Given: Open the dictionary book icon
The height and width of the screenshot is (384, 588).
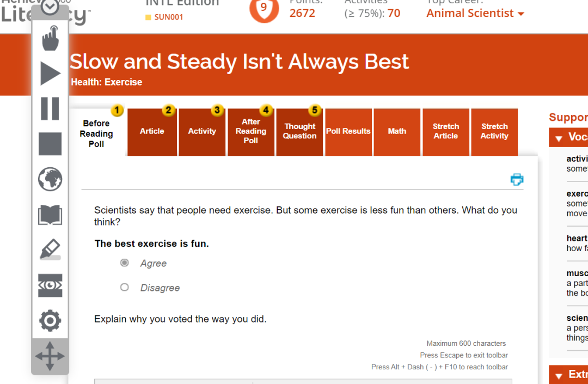Looking at the screenshot, I should (x=50, y=215).
